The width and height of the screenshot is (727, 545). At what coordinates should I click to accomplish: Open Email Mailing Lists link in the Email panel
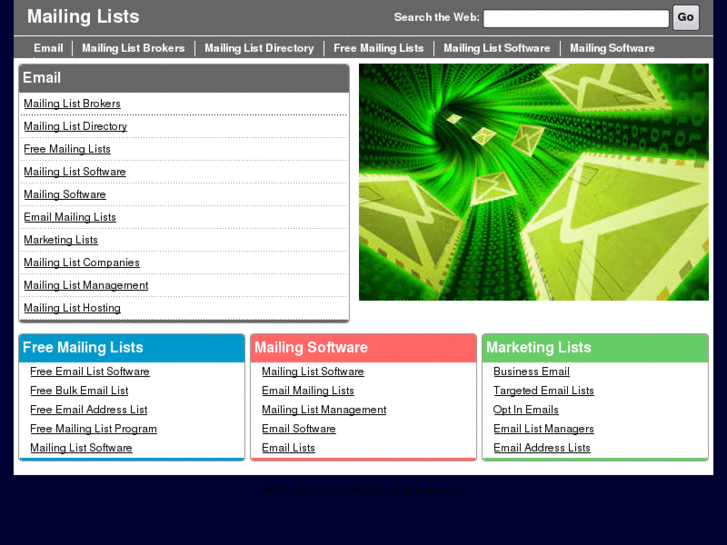pos(70,217)
